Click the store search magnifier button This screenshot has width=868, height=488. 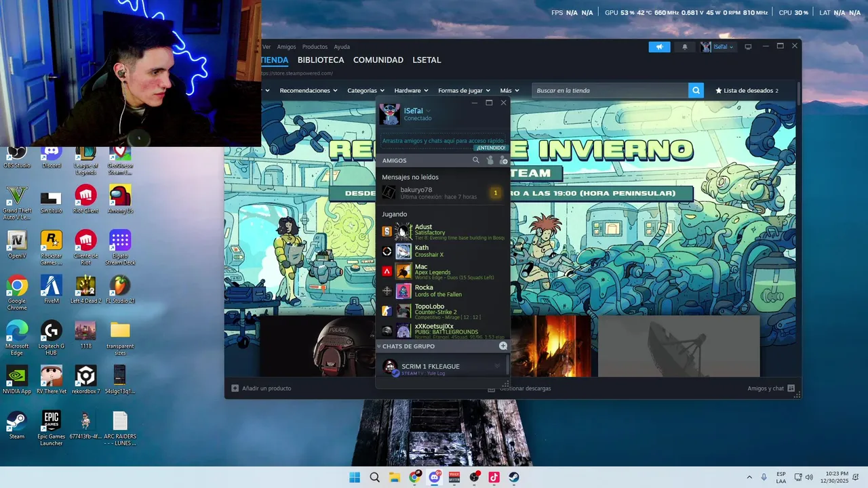tap(696, 90)
